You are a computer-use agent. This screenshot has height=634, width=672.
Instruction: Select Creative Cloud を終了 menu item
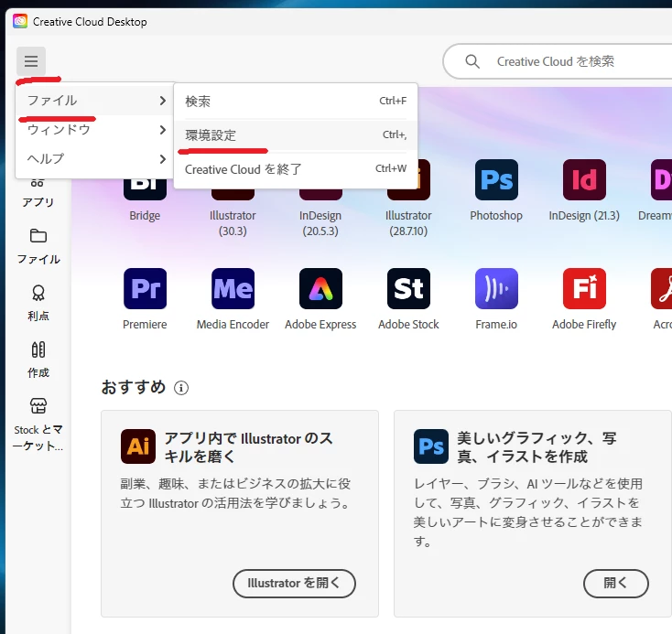point(296,168)
